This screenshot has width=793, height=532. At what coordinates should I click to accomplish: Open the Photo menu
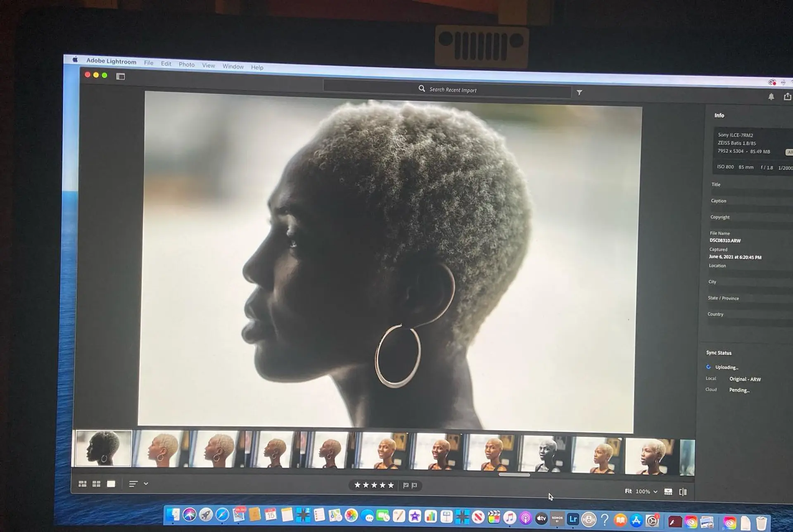click(187, 65)
